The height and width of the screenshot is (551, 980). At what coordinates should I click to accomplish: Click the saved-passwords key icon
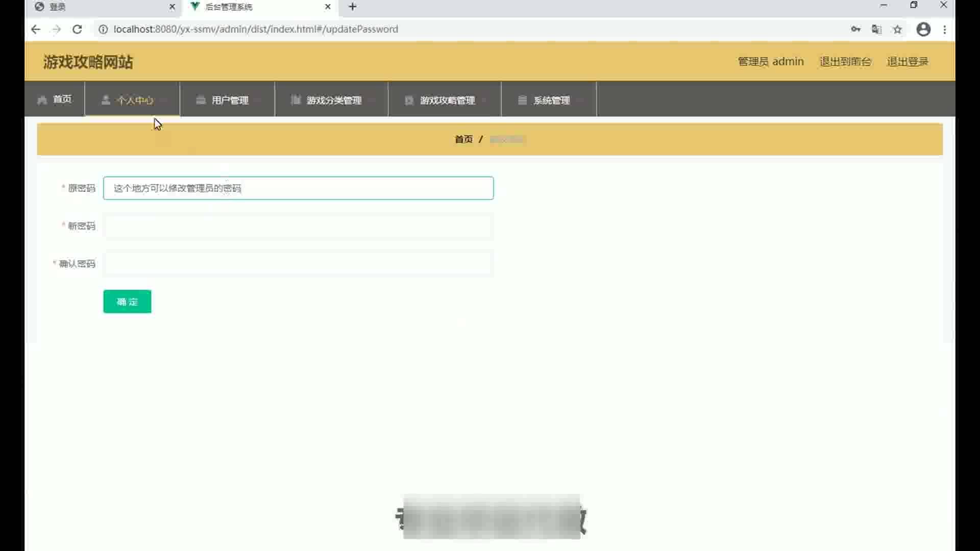(x=856, y=29)
